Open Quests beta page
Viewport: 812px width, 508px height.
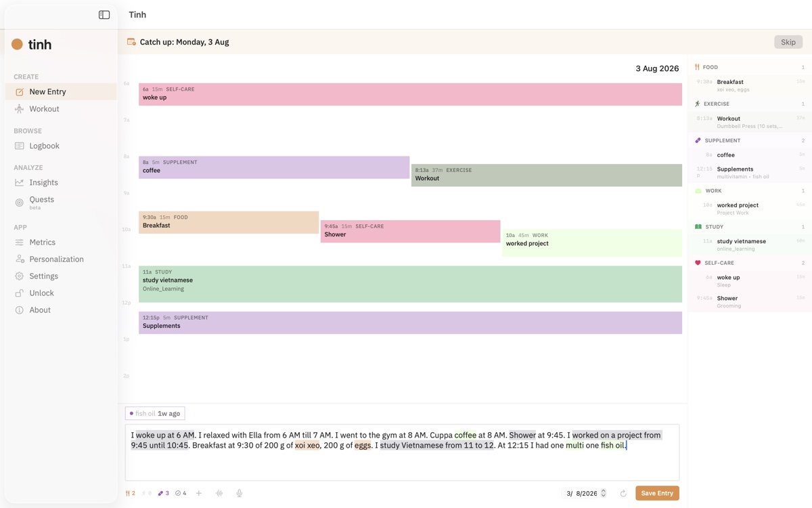tap(61, 202)
